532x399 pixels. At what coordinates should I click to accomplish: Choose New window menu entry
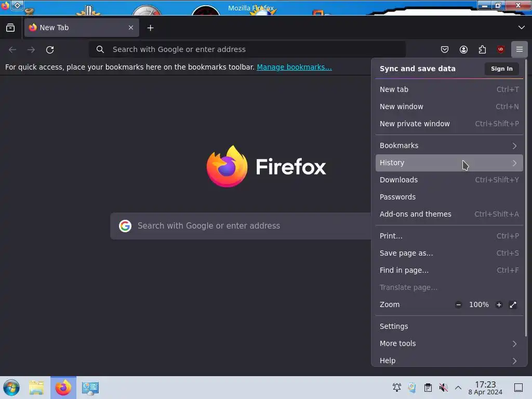[449, 107]
